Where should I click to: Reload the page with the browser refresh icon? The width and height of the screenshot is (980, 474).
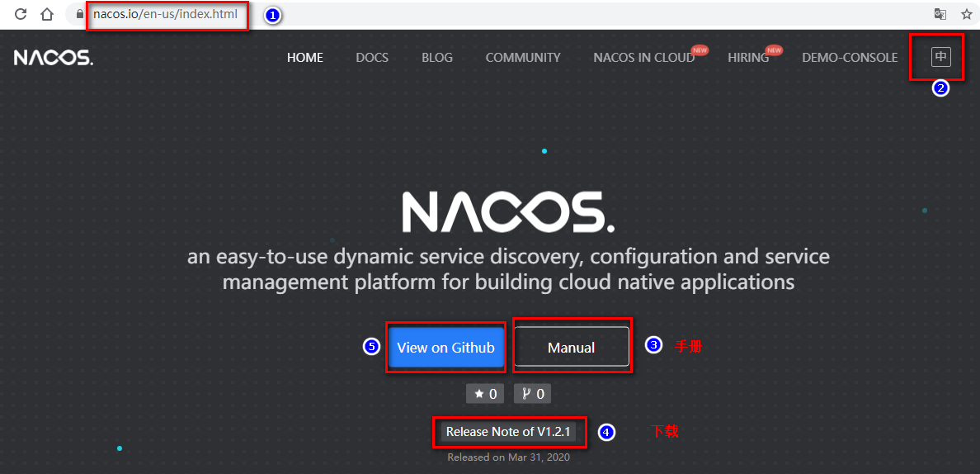point(21,14)
